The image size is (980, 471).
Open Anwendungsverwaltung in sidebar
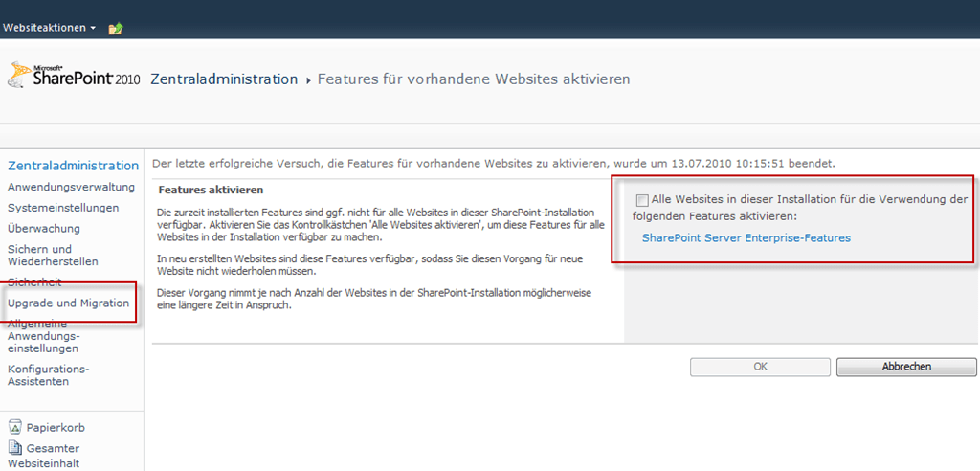pyautogui.click(x=71, y=187)
